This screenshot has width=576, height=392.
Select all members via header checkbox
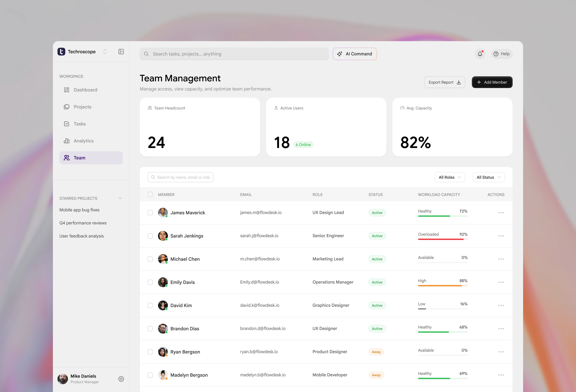click(150, 194)
